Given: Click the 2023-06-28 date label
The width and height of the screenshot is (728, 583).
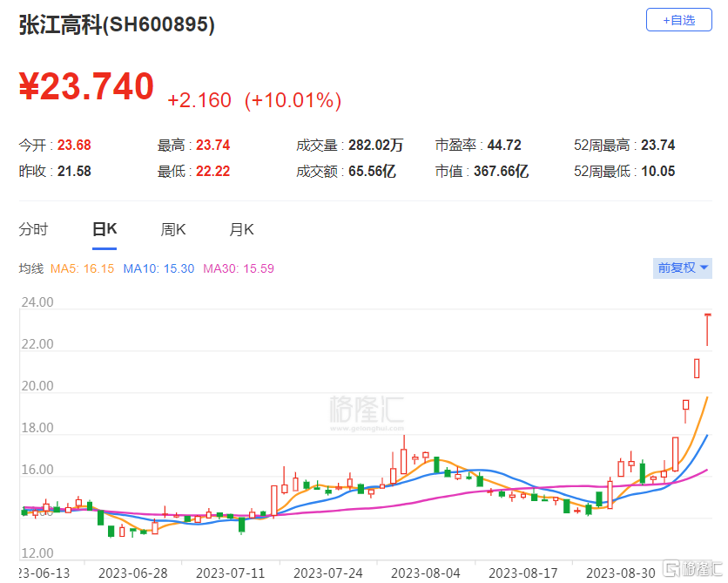Looking at the screenshot, I should coord(132,573).
